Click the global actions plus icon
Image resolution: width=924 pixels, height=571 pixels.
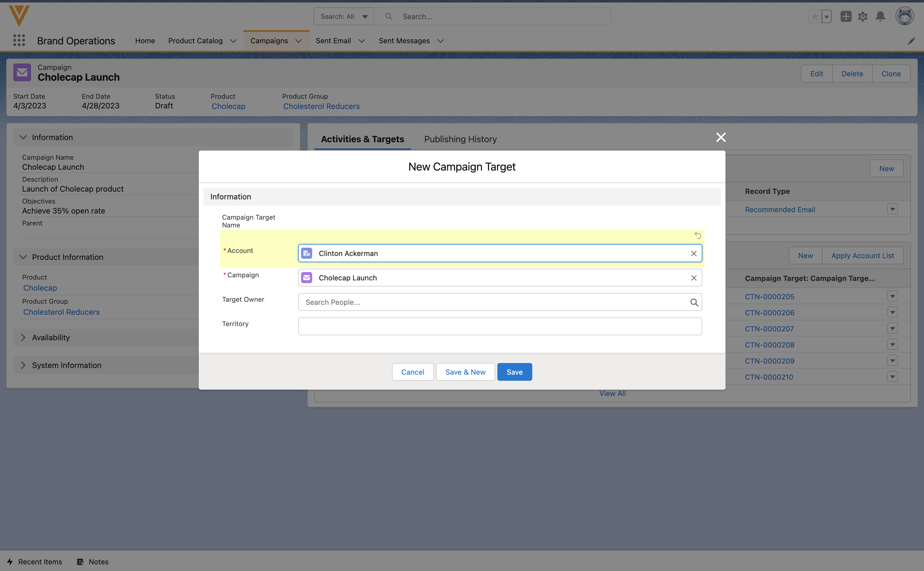coord(846,17)
